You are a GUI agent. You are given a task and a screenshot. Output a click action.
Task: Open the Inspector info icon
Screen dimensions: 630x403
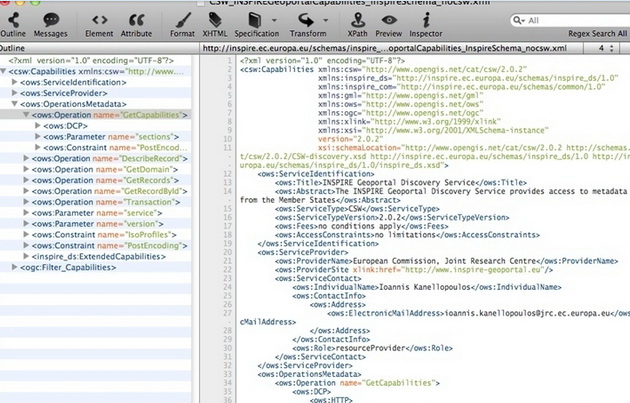(x=426, y=21)
